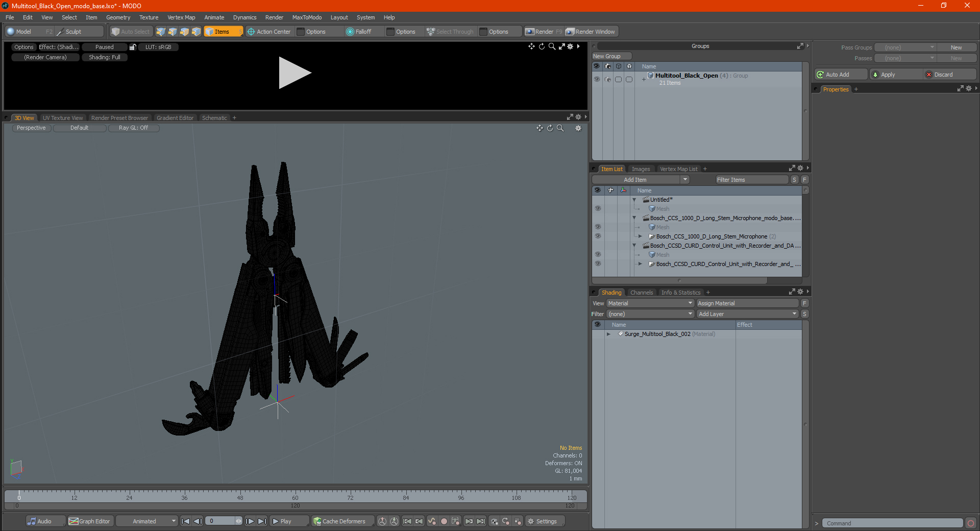
Task: Toggle visibility of Bosch_CCSD_CURD_Control_Unit item
Action: coord(598,264)
